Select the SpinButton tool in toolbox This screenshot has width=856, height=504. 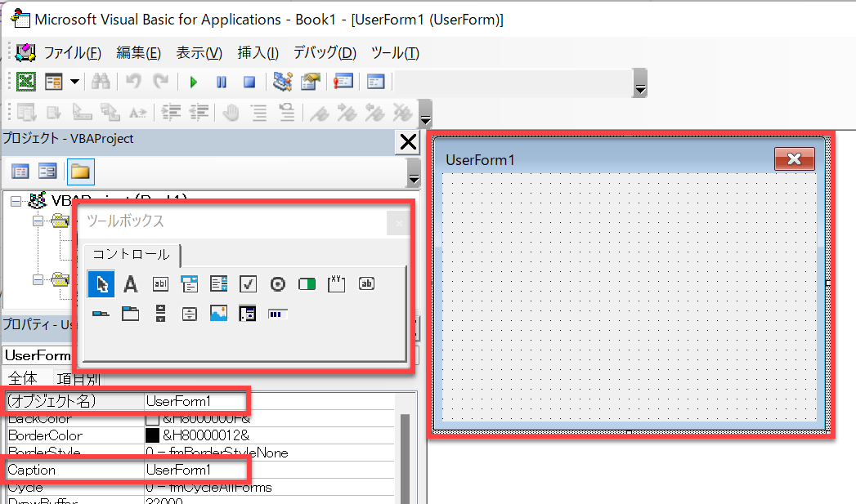[x=190, y=314]
